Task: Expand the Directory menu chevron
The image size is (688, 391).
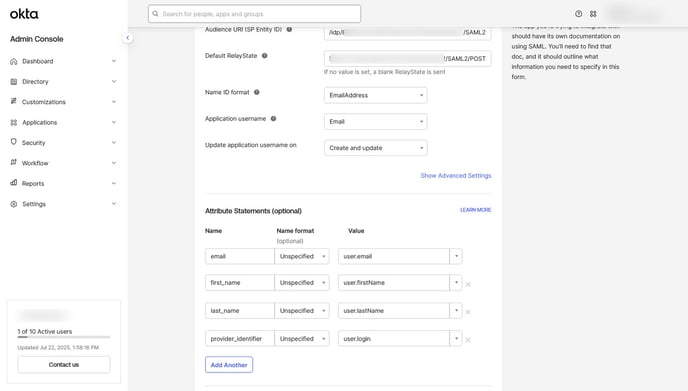Action: pos(114,82)
